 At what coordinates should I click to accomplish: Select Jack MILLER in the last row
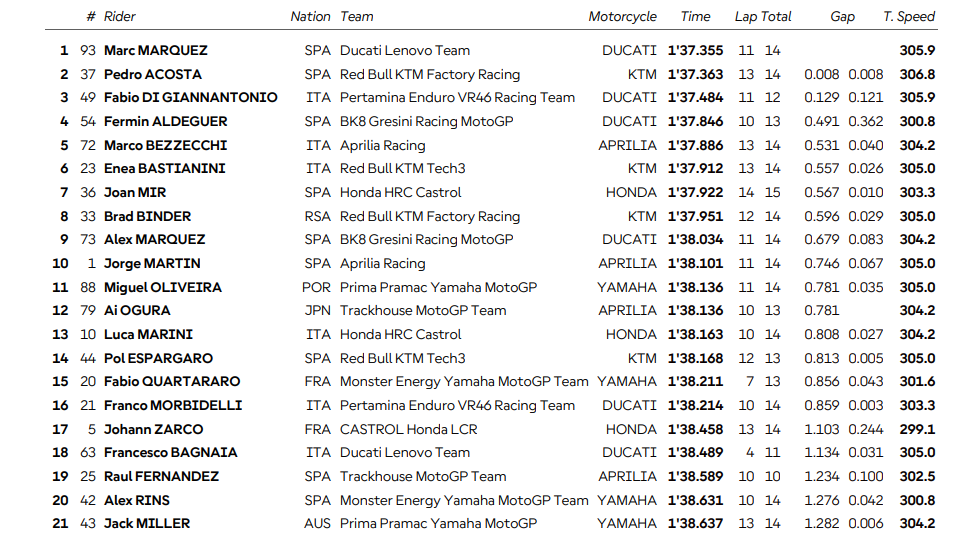click(146, 524)
